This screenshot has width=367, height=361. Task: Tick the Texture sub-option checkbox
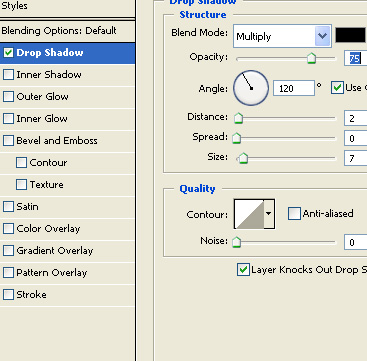[21, 185]
